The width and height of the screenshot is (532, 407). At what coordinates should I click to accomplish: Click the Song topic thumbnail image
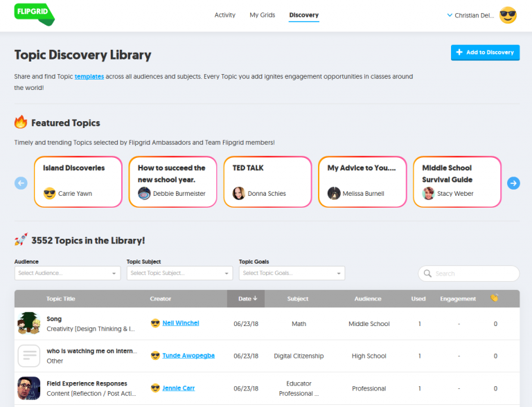click(29, 323)
